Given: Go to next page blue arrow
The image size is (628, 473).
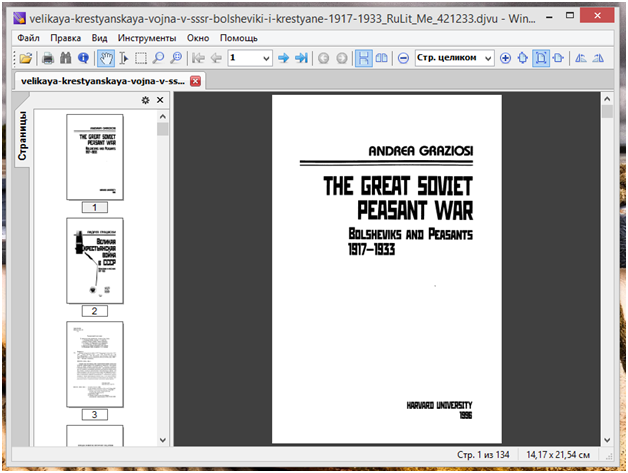Looking at the screenshot, I should pyautogui.click(x=284, y=58).
